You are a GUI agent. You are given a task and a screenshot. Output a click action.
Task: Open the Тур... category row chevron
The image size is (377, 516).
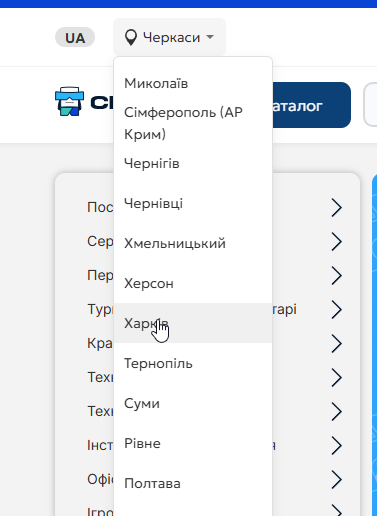(x=337, y=309)
